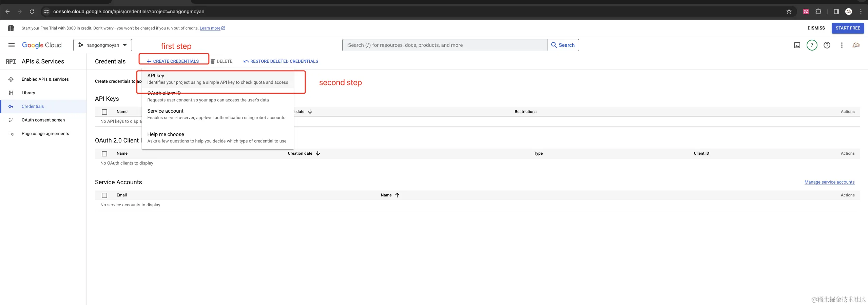The height and width of the screenshot is (305, 868).
Task: Sort API Keys by creation date arrow
Action: (x=310, y=112)
